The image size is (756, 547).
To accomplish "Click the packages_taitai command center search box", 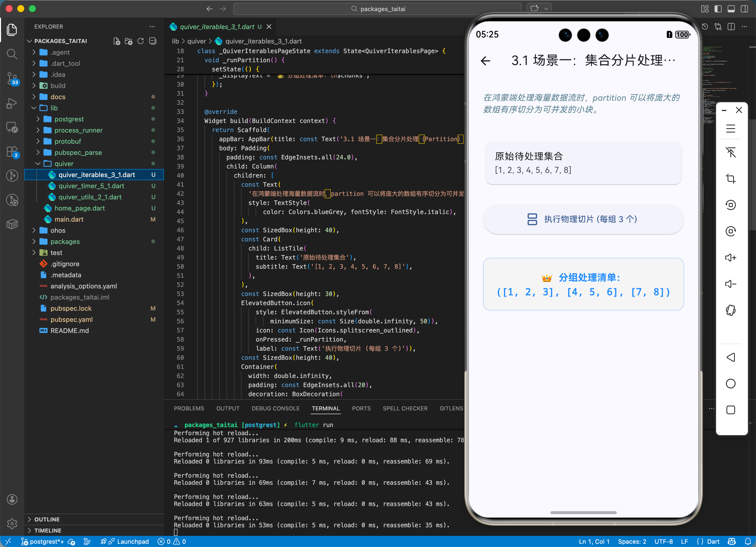I will point(377,9).
